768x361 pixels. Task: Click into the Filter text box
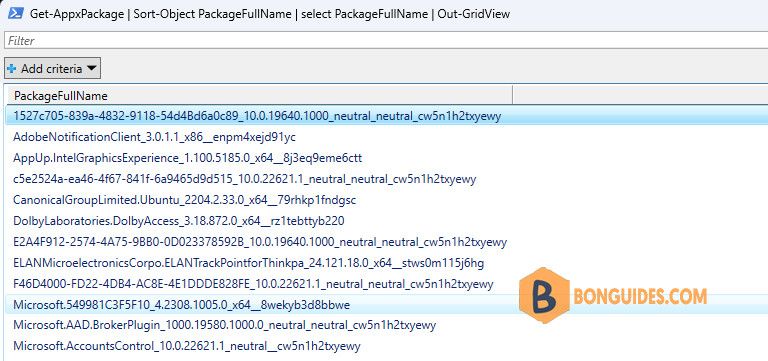tap(386, 41)
